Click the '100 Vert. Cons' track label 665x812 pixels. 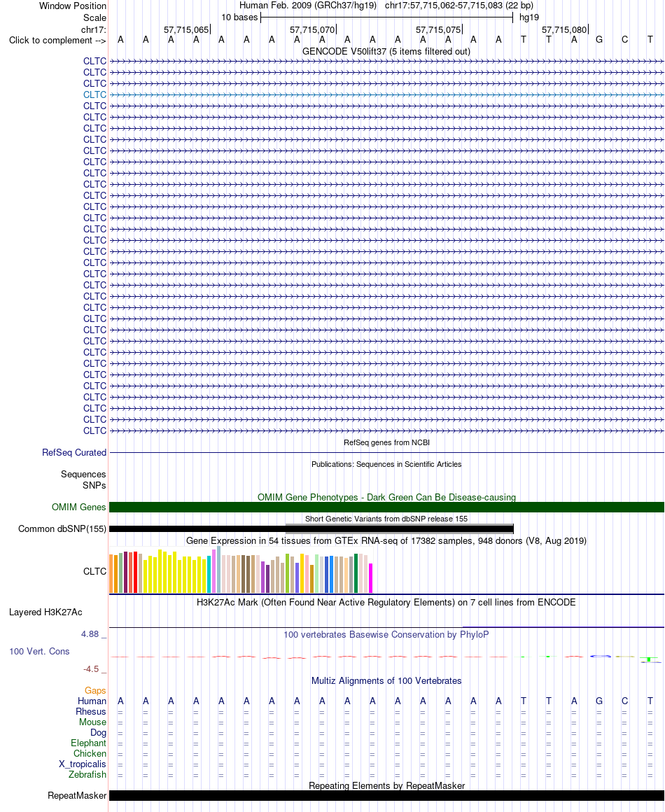tap(39, 652)
